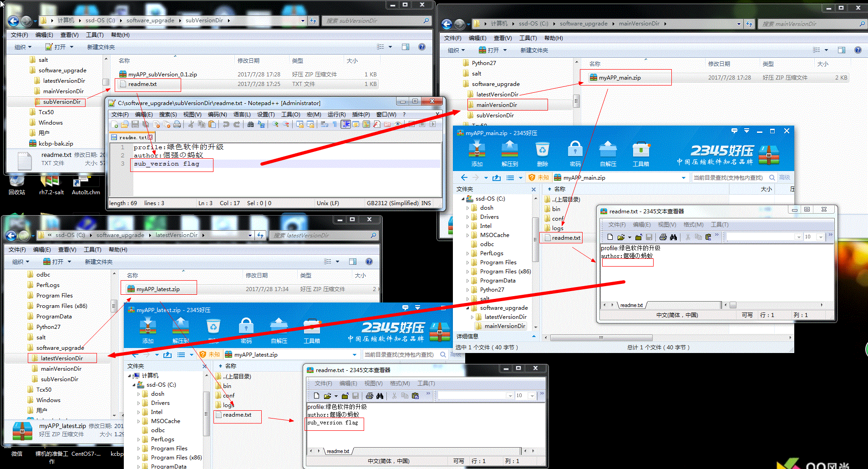This screenshot has width=868, height=469.
Task: Click find binoculars in lower readme.txt viewer
Action: tap(380, 396)
